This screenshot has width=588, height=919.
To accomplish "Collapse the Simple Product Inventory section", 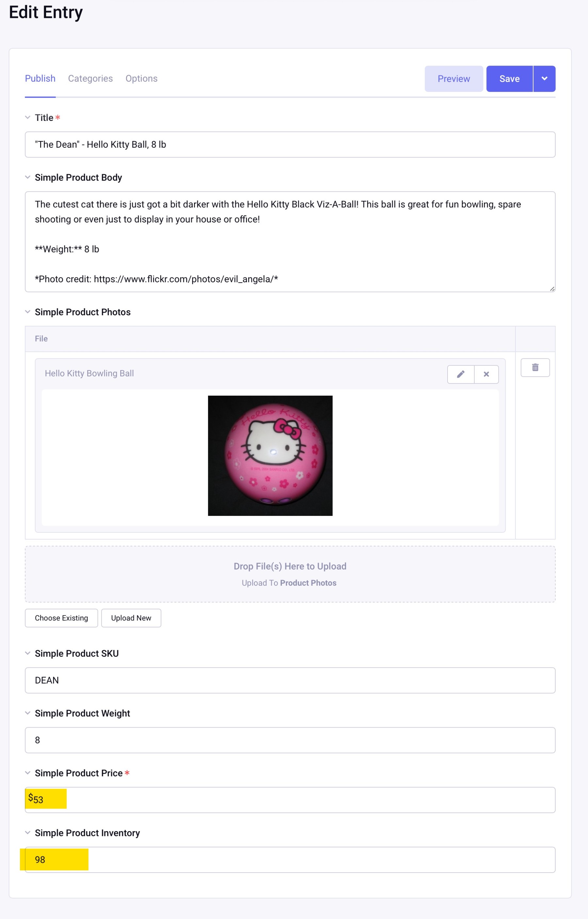I will 28,833.
